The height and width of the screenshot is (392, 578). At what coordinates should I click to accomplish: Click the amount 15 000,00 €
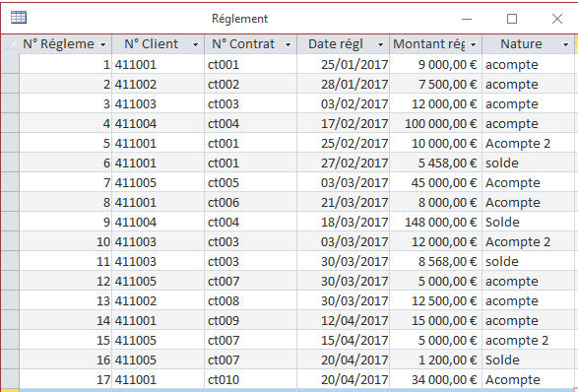click(435, 320)
